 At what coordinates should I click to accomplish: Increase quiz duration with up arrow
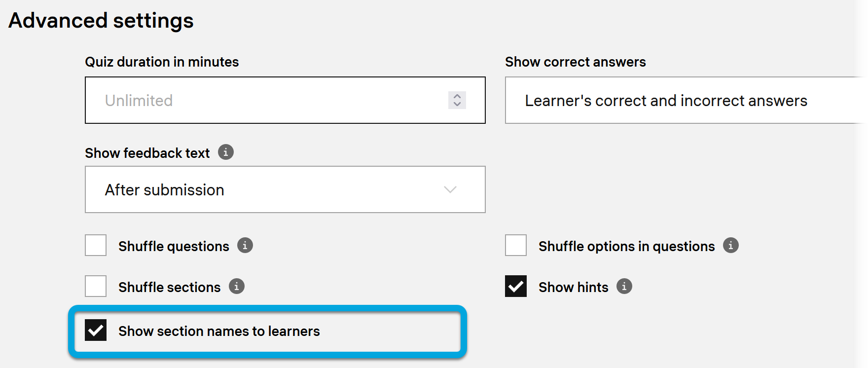point(457,96)
